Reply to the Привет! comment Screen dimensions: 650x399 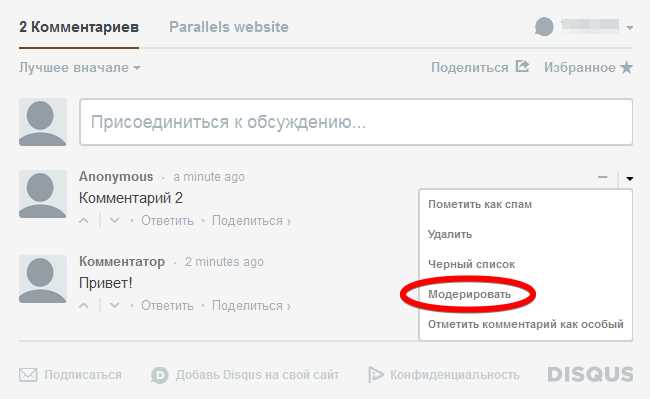click(167, 305)
